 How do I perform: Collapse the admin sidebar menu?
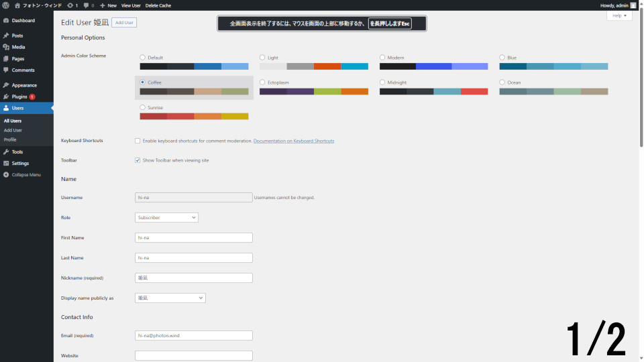25,174
